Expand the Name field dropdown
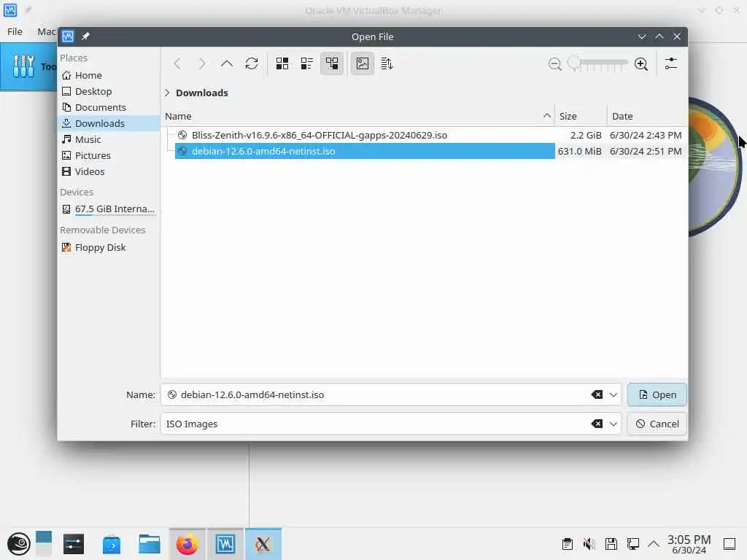747x560 pixels. pos(613,394)
